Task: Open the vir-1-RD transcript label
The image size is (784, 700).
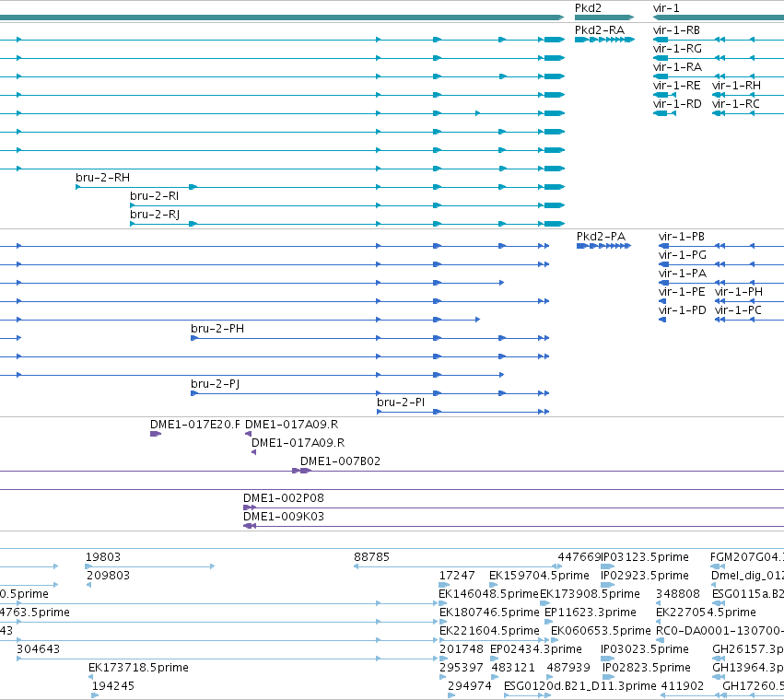Action: point(677,104)
